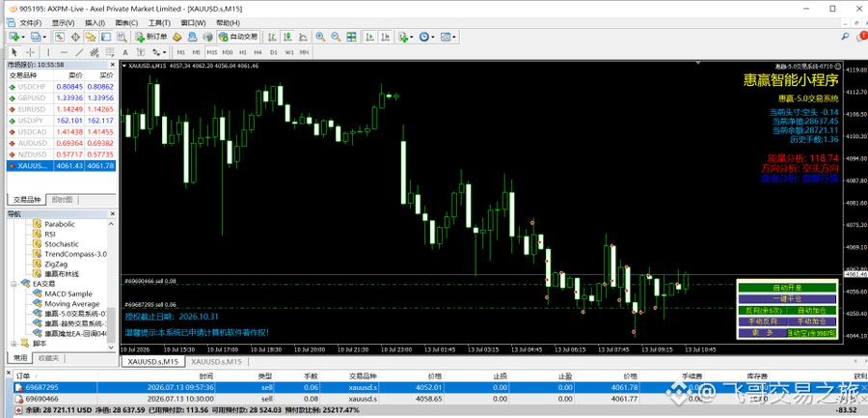Switch chart to candlestick type
This screenshot has height=418, width=868.
tap(287, 37)
